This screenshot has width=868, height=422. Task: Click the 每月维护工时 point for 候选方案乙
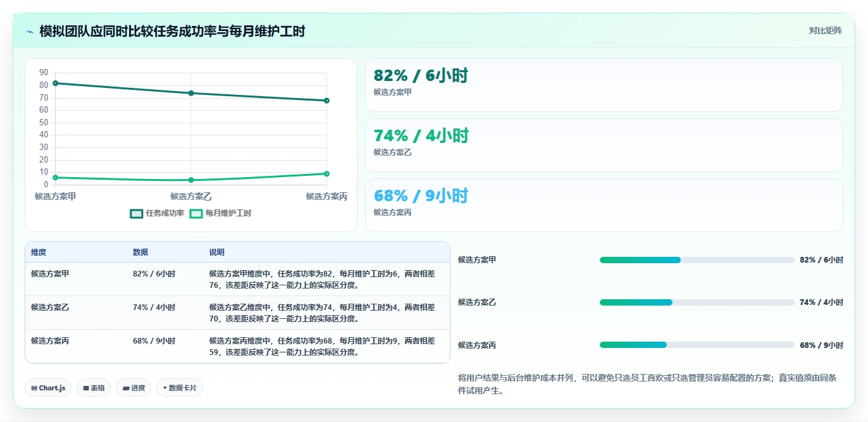click(x=191, y=180)
